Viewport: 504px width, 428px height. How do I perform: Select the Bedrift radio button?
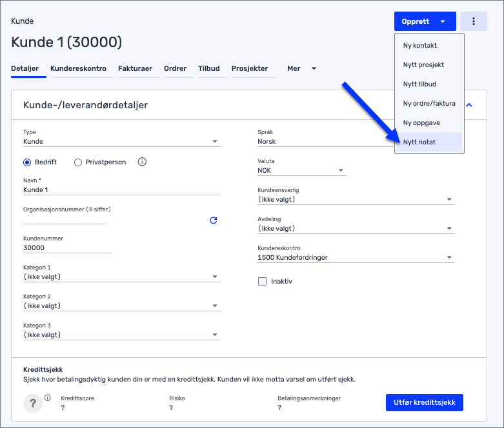click(27, 162)
